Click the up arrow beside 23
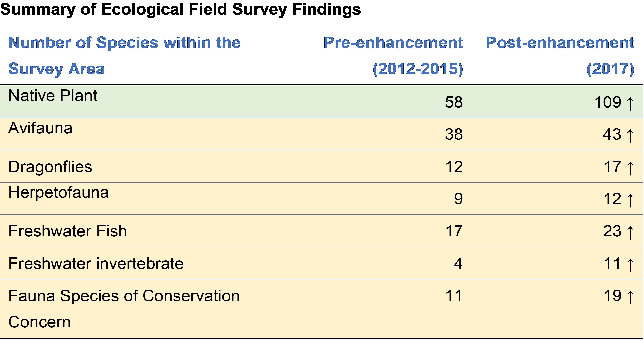644x341 pixels. point(630,232)
